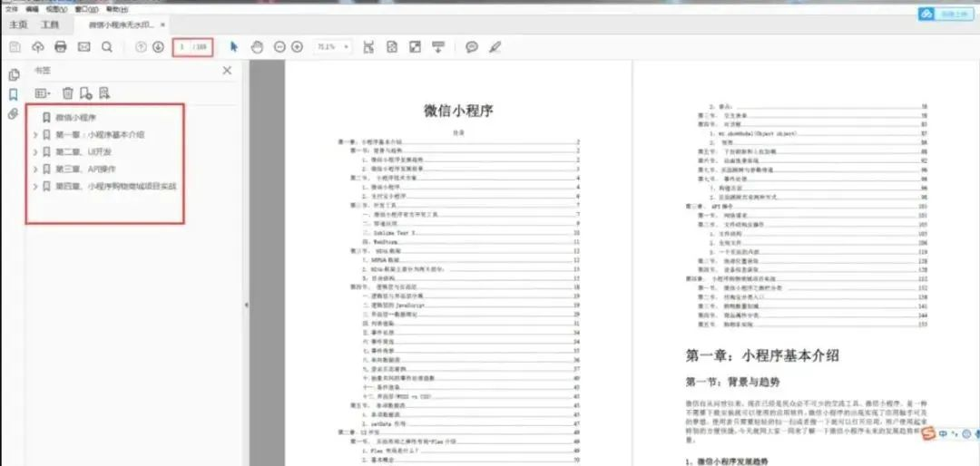
Task: Add a new bookmark icon
Action: 86,93
